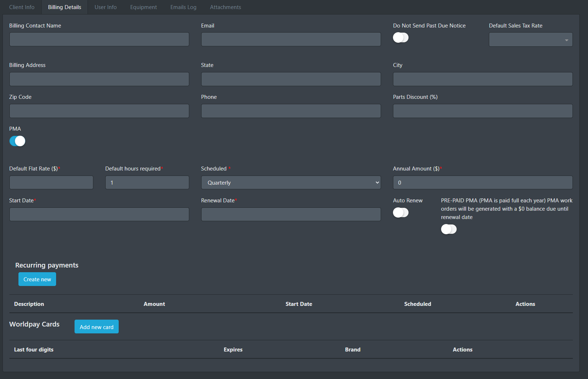Screen dimensions: 588x379
Task: Select the Annual Amount ($) field
Action: [x=483, y=183]
